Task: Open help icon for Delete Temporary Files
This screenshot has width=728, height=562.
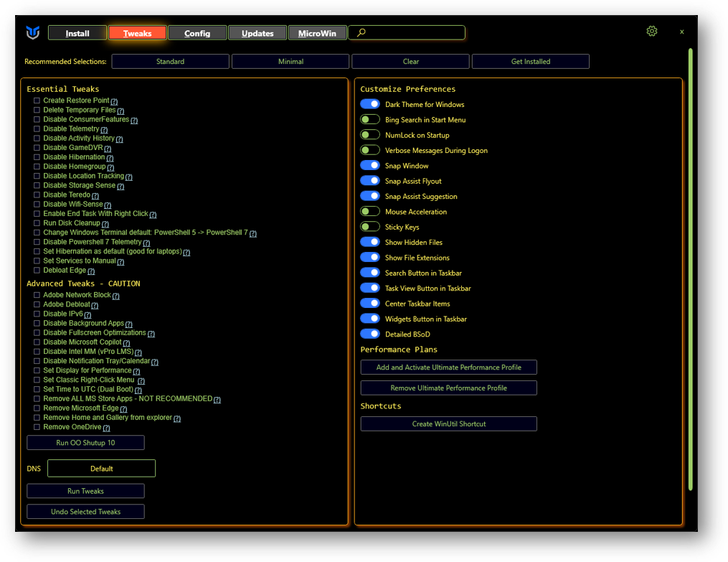Action: tap(120, 111)
